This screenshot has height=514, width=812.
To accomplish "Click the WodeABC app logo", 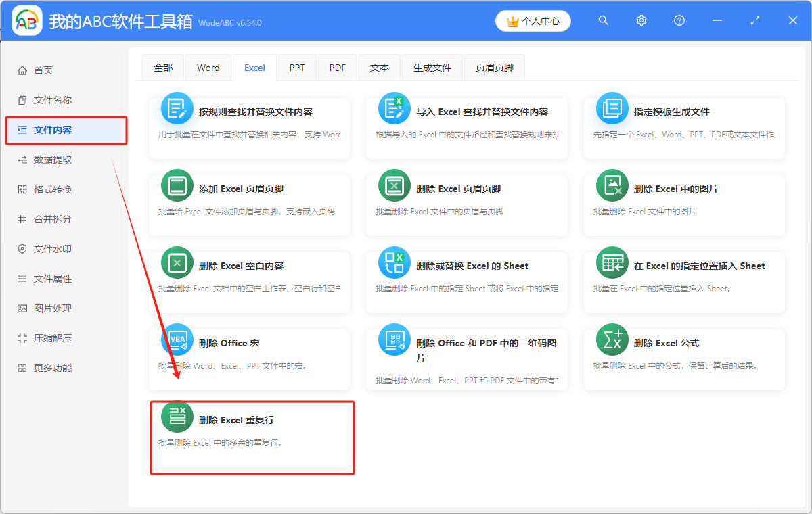I will coord(26,20).
